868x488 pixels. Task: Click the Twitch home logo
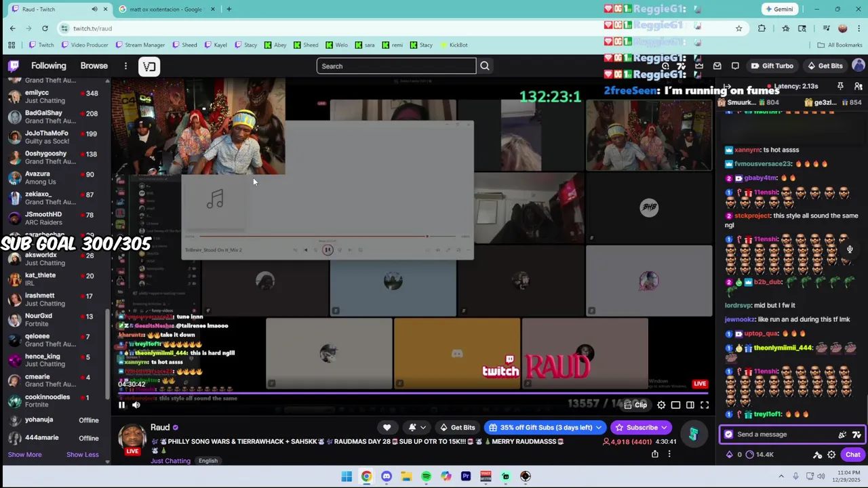(x=14, y=66)
